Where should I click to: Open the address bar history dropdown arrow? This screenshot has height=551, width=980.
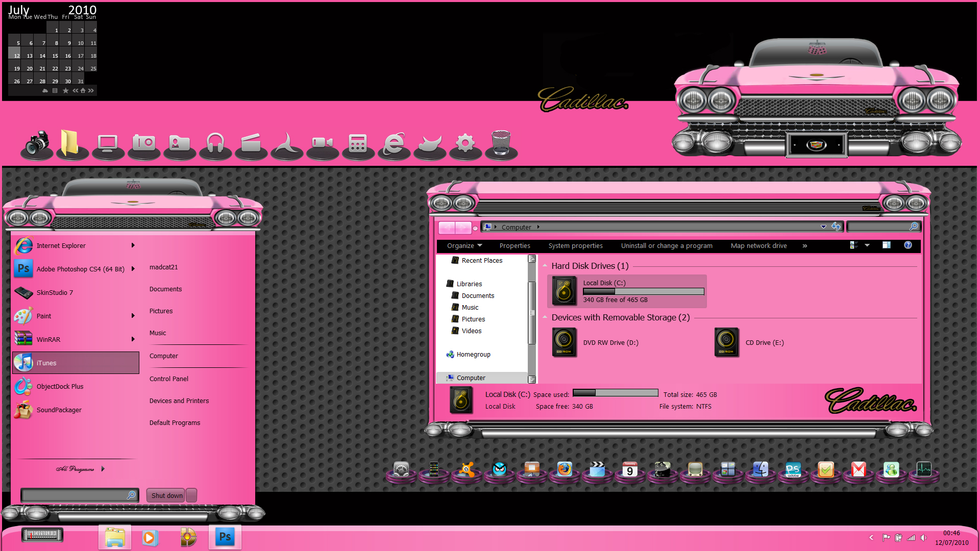tap(823, 227)
